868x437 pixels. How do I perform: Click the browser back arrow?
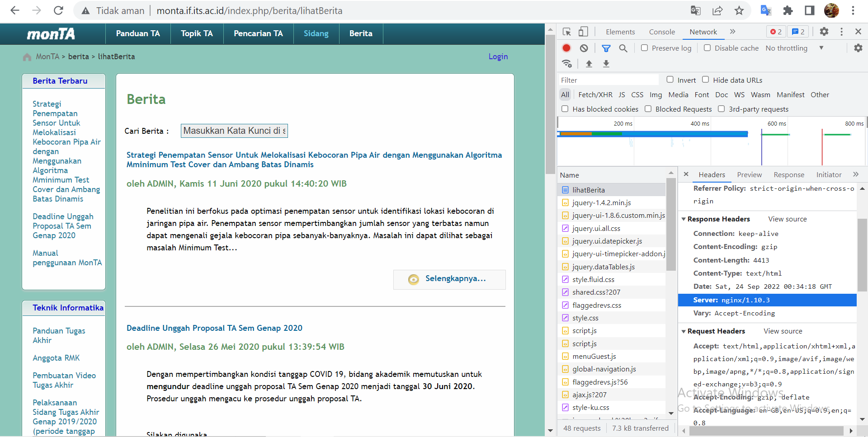point(15,10)
